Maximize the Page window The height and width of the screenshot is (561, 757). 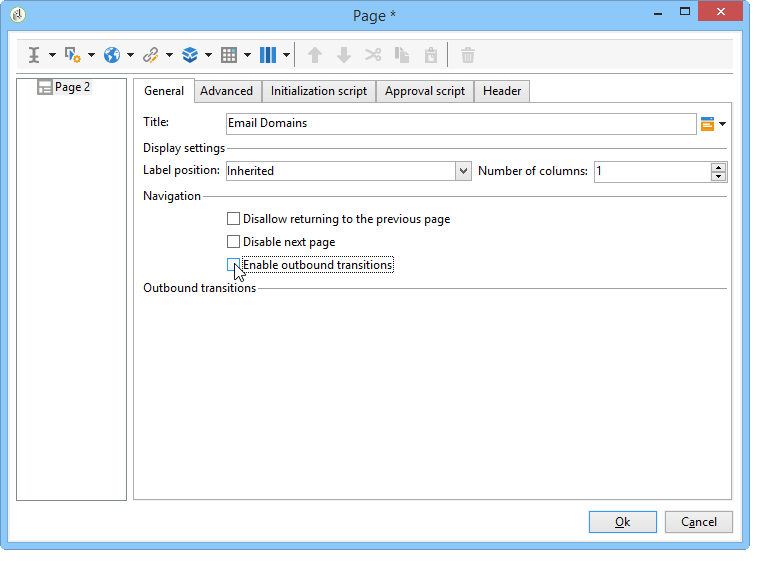click(685, 12)
